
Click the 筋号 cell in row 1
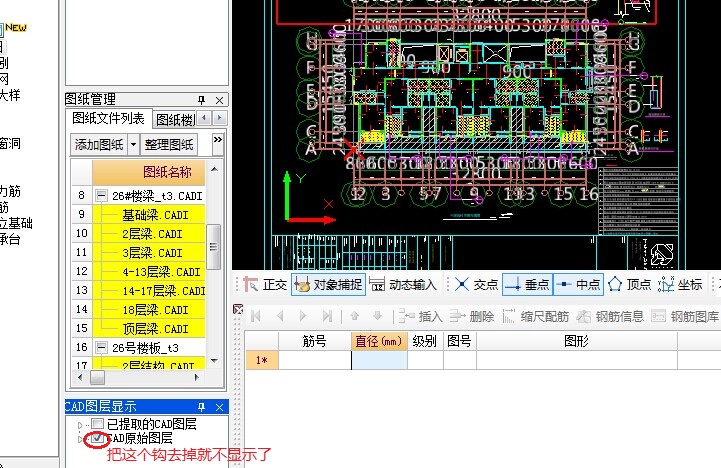click(x=315, y=360)
